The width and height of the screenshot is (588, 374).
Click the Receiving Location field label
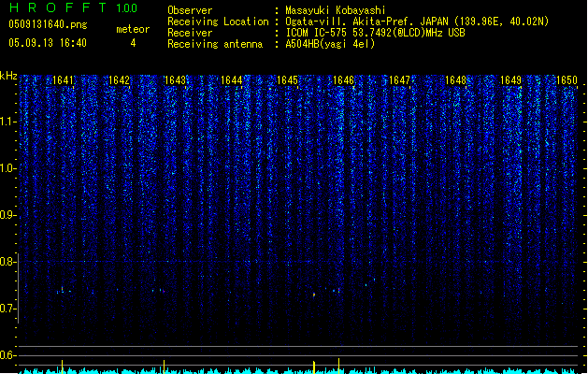click(218, 22)
